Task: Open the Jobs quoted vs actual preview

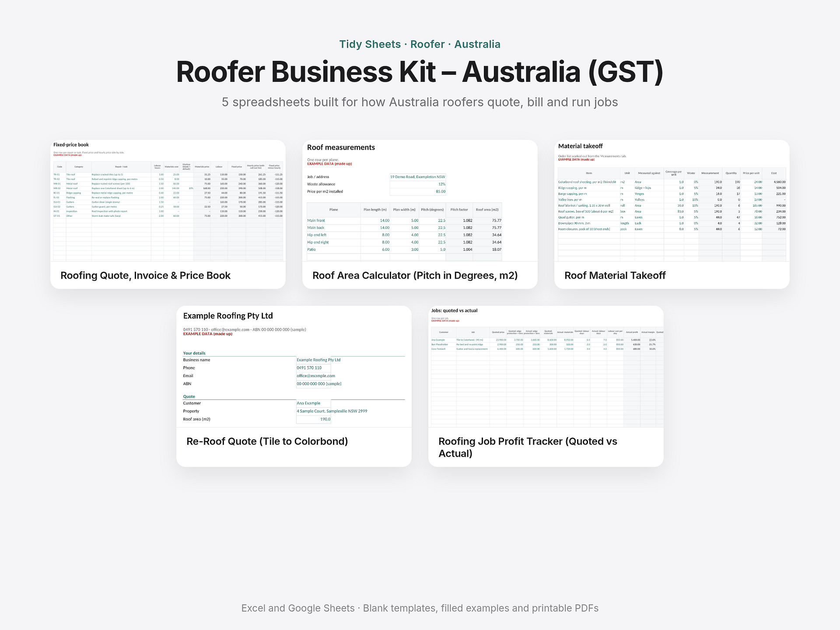Action: [x=546, y=367]
